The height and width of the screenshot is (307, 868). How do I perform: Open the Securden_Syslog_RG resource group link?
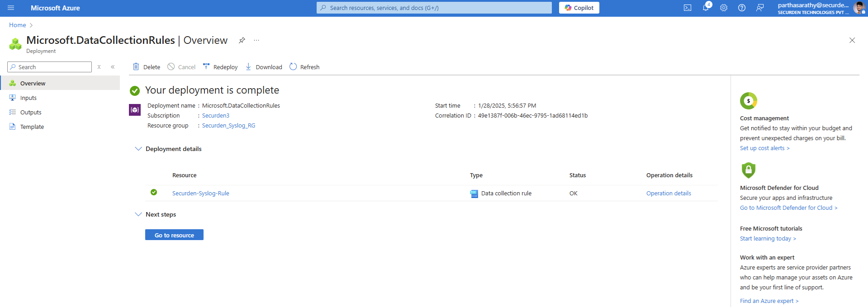tap(228, 126)
